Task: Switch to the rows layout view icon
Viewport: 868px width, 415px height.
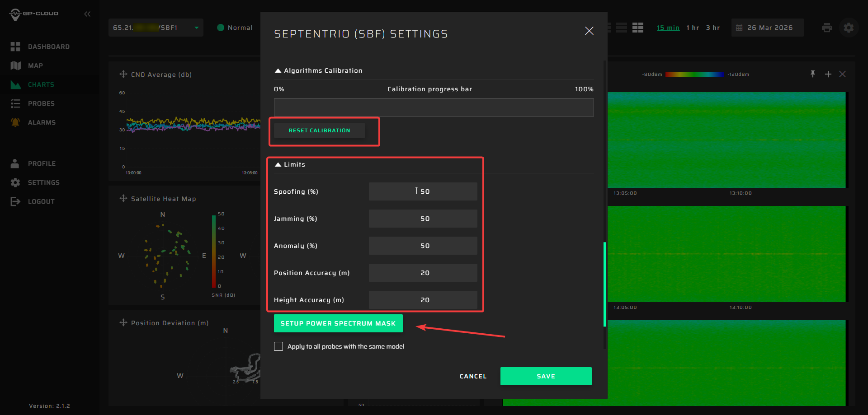Action: click(622, 28)
